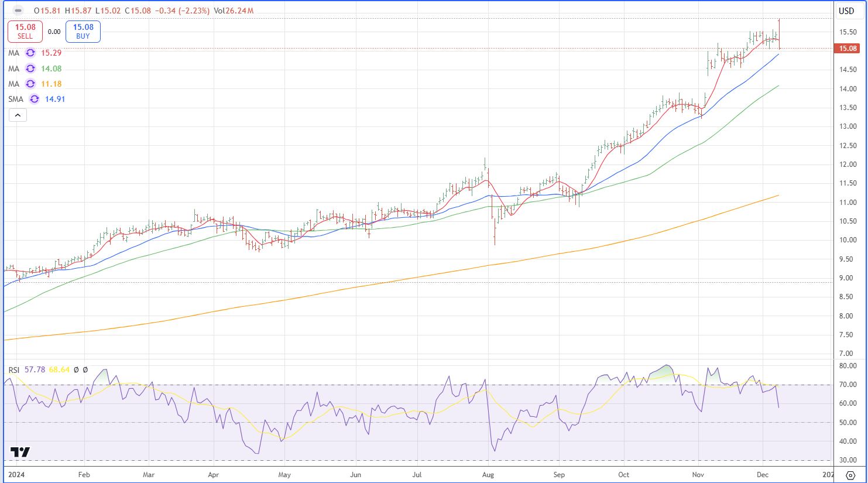Image resolution: width=868 pixels, height=483 pixels.
Task: Click the red 15.08 current price label
Action: [x=848, y=49]
